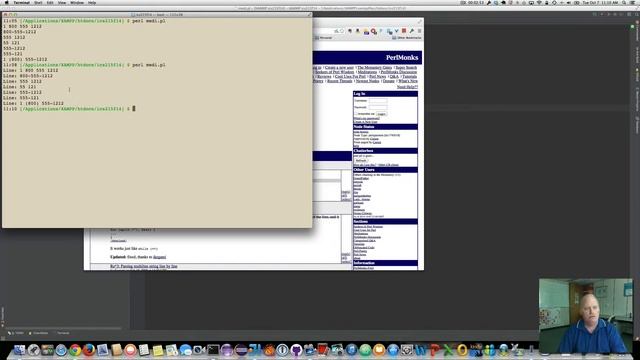Image resolution: width=640 pixels, height=360 pixels.
Task: Open Safari compass icon in the dock
Action: [61, 350]
